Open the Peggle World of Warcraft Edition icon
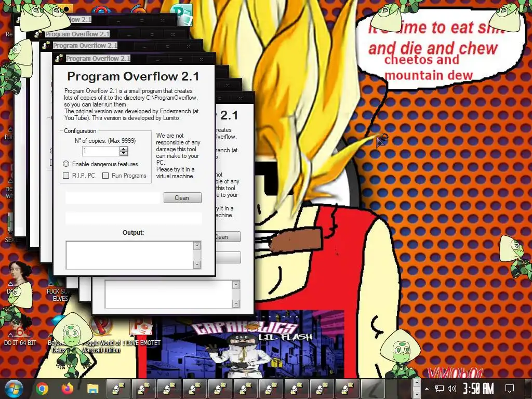 (101, 334)
